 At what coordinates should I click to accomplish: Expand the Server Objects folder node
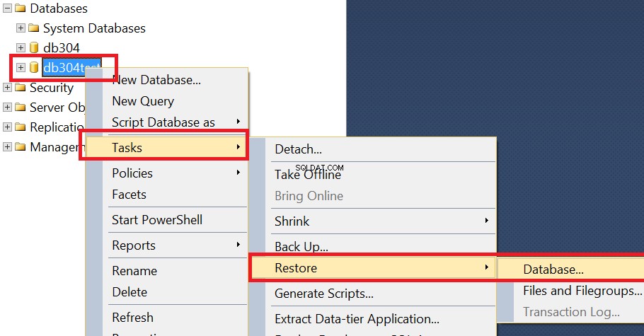tap(7, 108)
